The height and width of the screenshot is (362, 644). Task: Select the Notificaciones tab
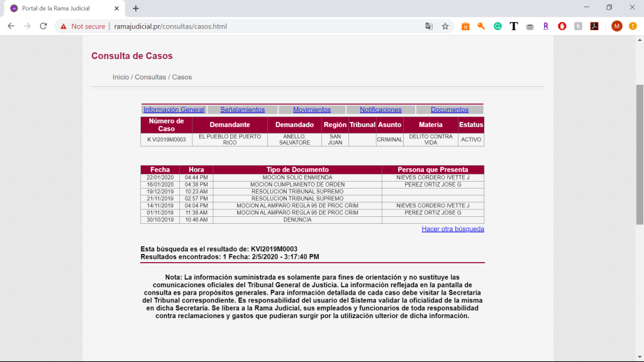tap(380, 109)
